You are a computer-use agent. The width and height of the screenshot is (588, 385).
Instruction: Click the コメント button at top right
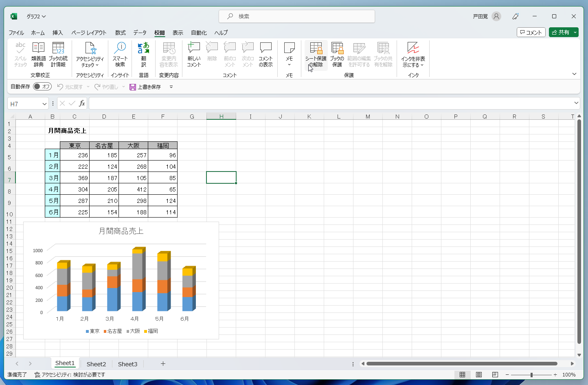click(x=531, y=32)
